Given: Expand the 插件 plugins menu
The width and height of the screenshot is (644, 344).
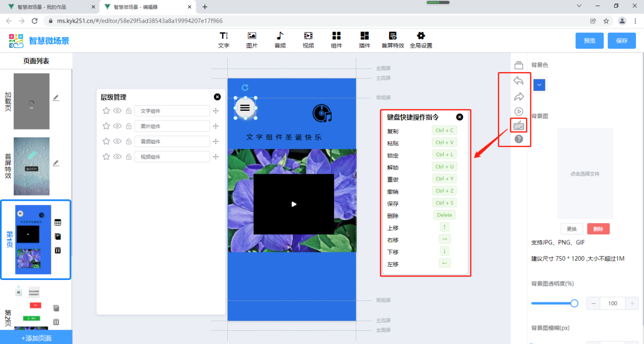Looking at the screenshot, I should click(x=364, y=36).
